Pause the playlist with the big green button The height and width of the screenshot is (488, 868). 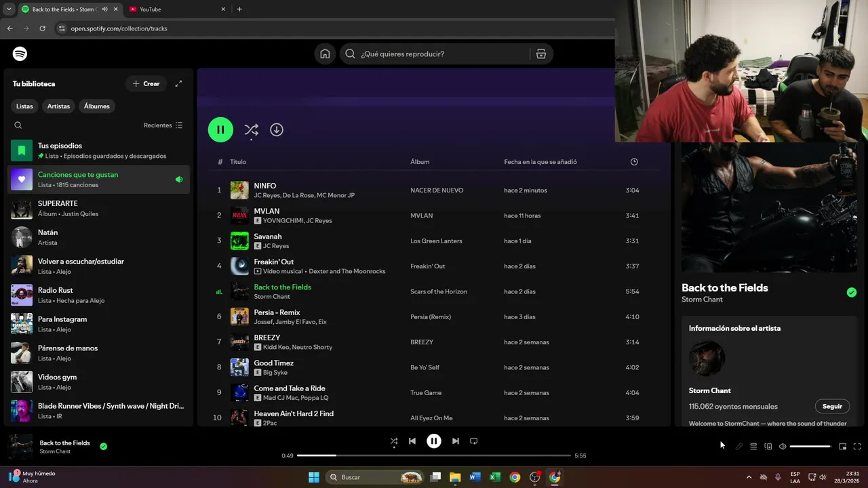pos(220,129)
